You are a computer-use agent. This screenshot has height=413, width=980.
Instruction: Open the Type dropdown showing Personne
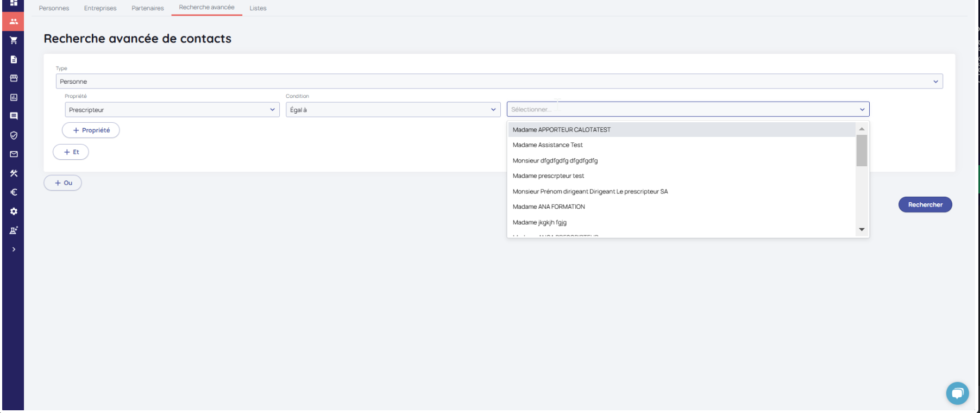point(499,82)
